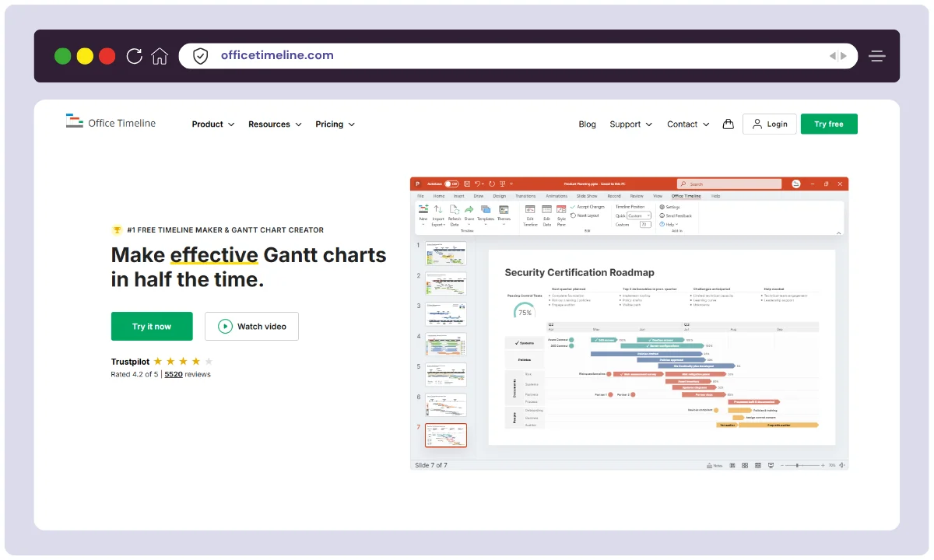Select the Edit Timeline tool

pyautogui.click(x=528, y=212)
